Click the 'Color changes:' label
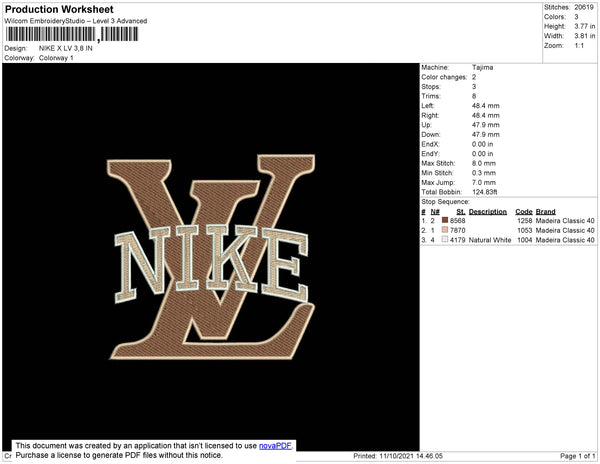This screenshot has height=464, width=600. click(x=444, y=77)
